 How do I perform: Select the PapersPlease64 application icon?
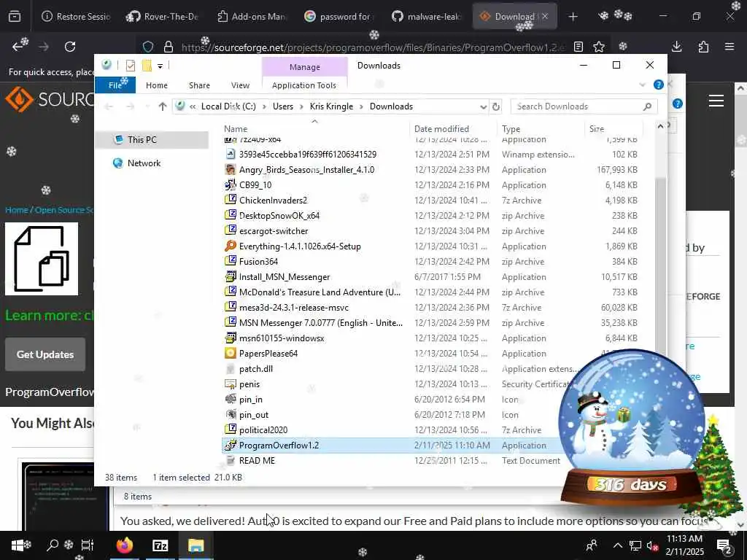point(230,354)
